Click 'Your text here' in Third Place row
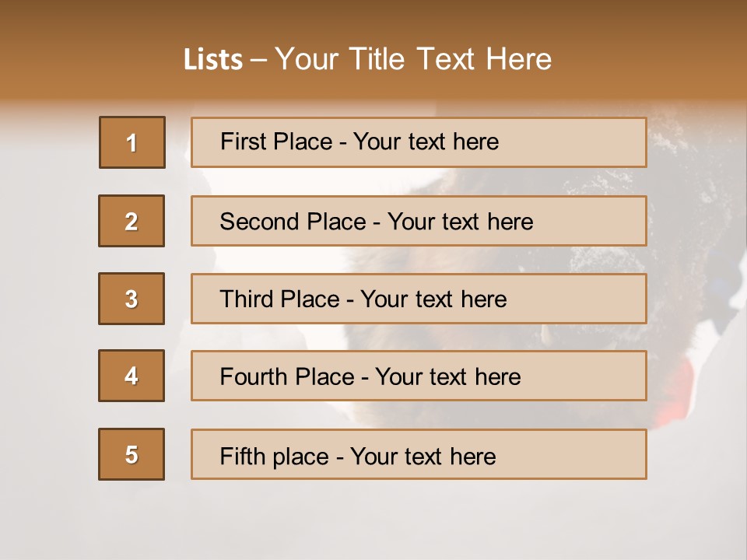747x560 pixels. 433,299
